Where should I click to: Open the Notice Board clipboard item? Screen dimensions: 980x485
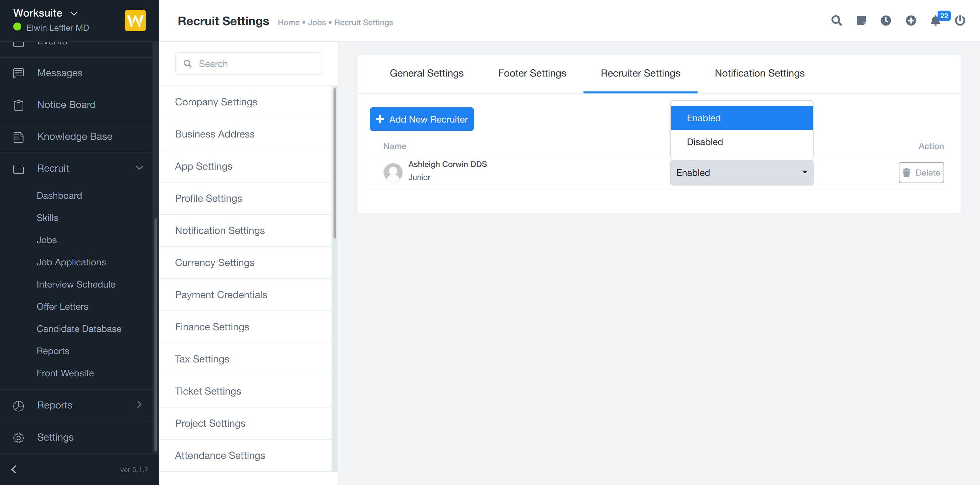66,105
